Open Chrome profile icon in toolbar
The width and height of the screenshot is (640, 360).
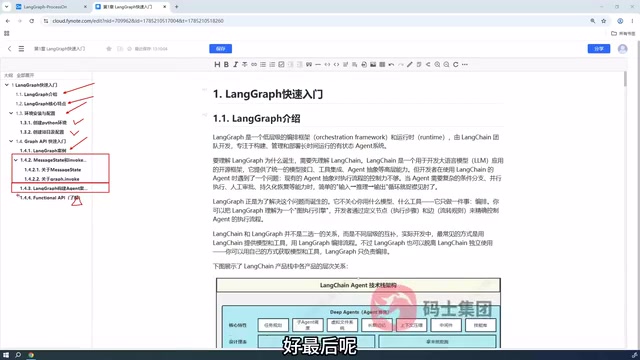620,21
